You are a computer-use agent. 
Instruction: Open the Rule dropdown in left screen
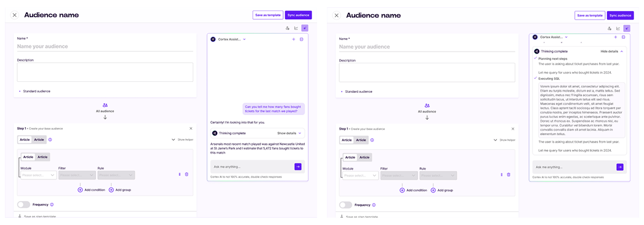116,175
